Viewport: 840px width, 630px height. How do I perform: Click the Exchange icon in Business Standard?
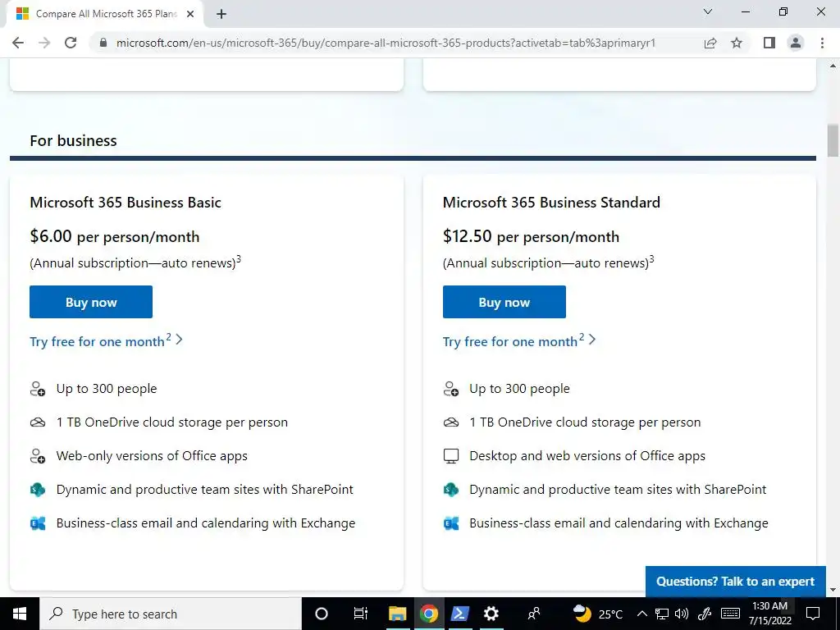click(x=451, y=523)
